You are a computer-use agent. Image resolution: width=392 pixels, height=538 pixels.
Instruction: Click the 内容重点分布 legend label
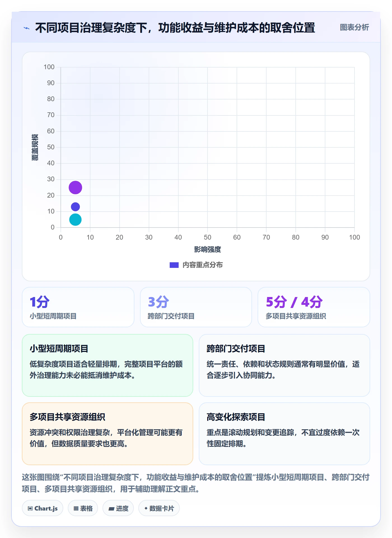tap(202, 265)
